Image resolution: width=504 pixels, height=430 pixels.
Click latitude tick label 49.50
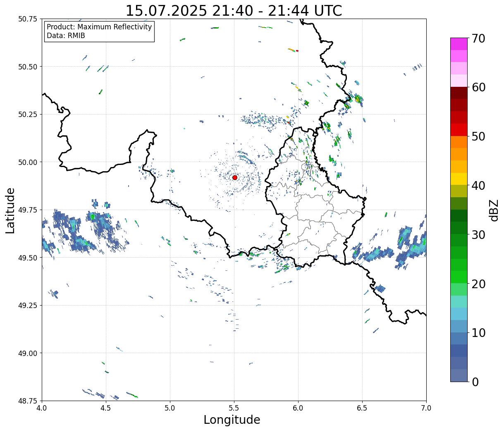(x=27, y=258)
